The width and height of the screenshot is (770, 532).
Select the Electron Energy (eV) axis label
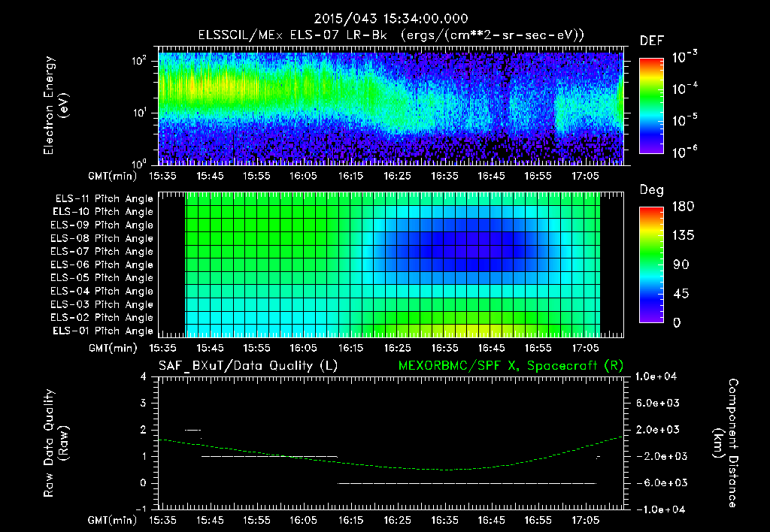(x=56, y=105)
